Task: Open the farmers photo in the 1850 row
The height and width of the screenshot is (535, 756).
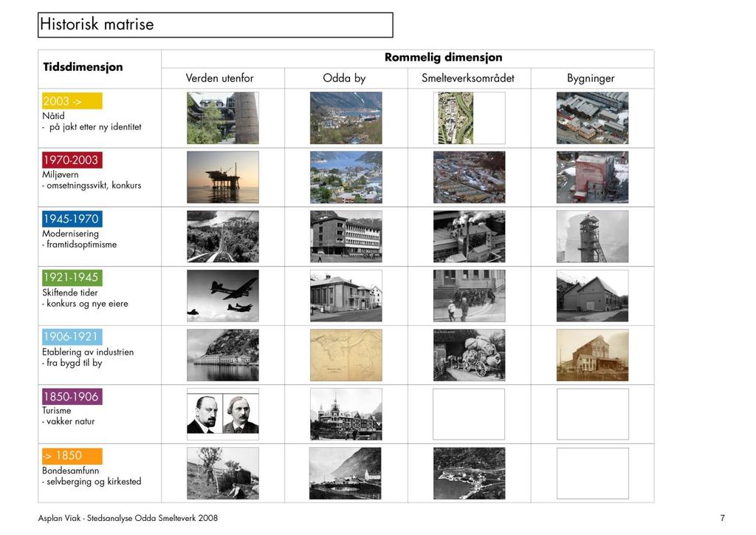Action: [223, 473]
